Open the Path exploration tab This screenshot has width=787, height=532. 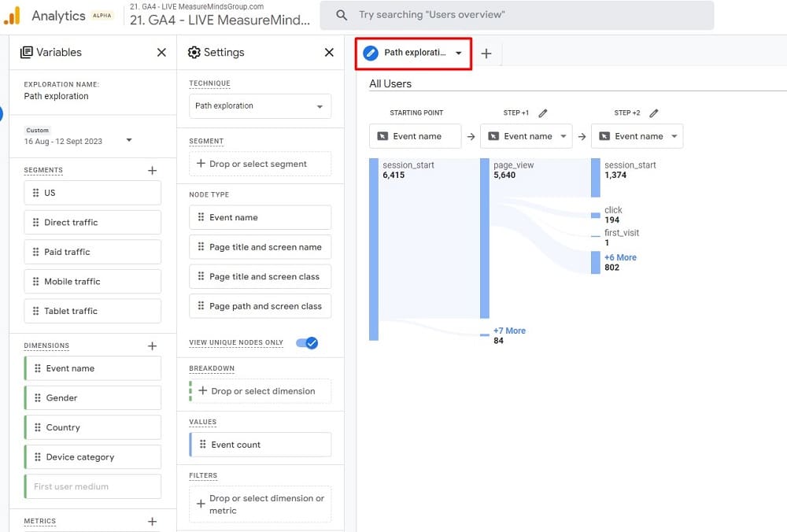414,54
